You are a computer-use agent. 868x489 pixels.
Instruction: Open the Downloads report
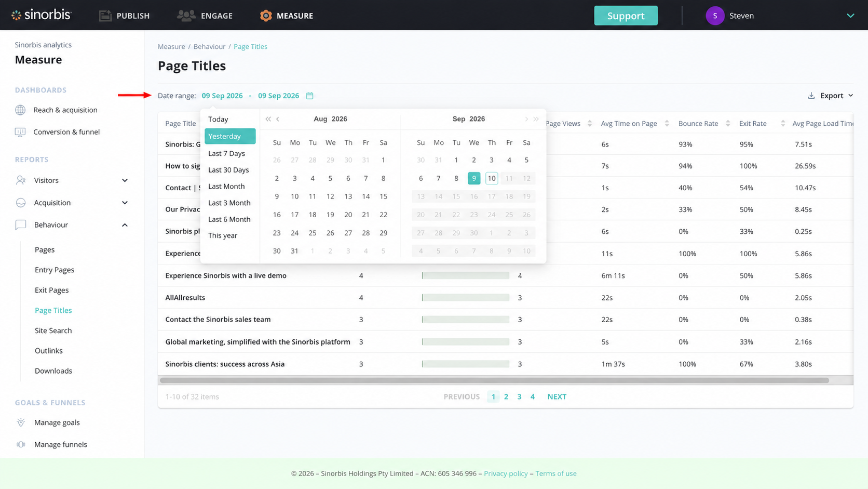(53, 371)
